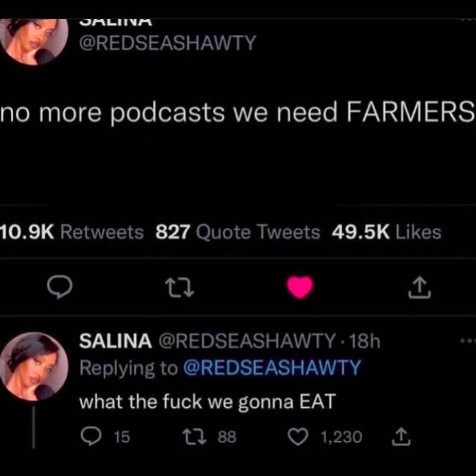
Task: Unlike the main tweet via pink heart
Action: 300,288
